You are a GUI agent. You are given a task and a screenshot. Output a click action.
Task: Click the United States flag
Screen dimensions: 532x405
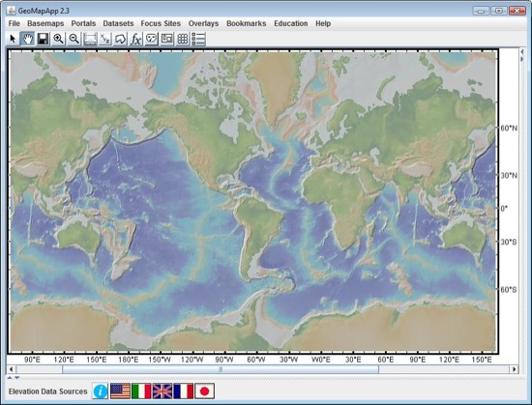tap(120, 391)
